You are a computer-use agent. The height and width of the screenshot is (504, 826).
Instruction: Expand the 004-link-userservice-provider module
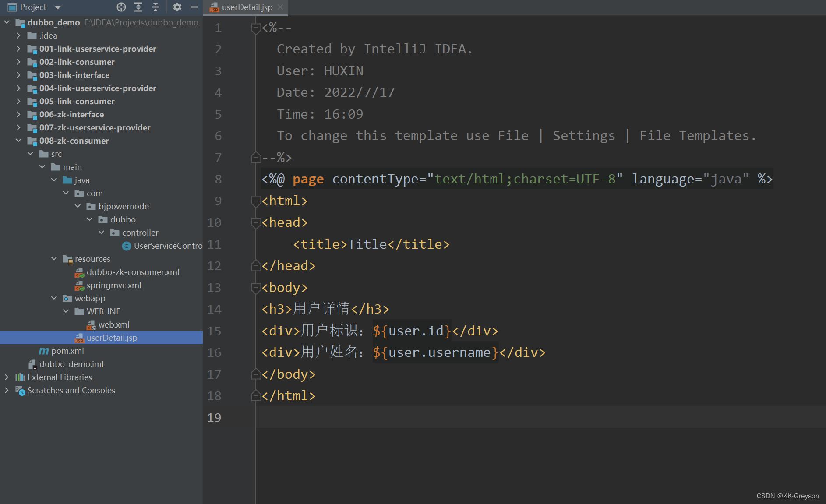18,88
